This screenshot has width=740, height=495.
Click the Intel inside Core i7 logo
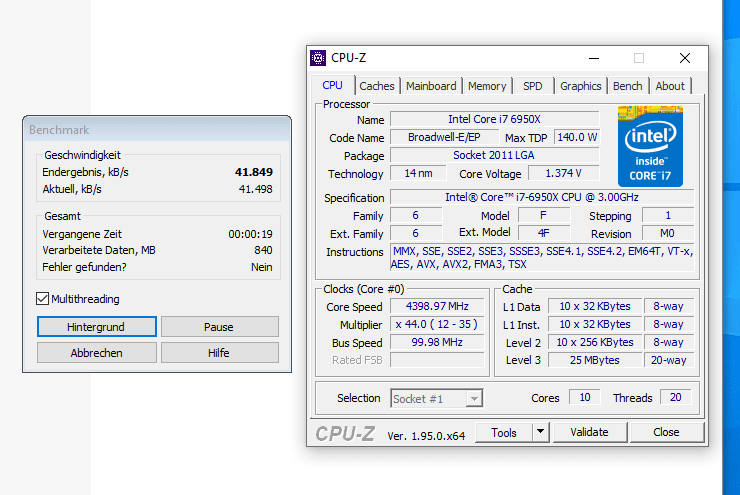(x=650, y=146)
